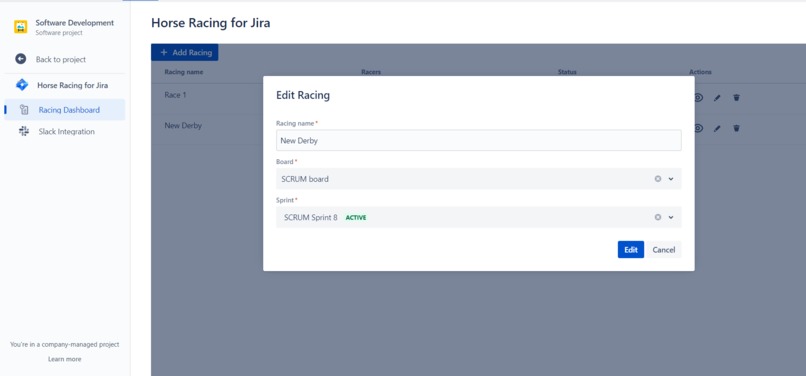Click the Slack Integration logo icon

(x=24, y=131)
